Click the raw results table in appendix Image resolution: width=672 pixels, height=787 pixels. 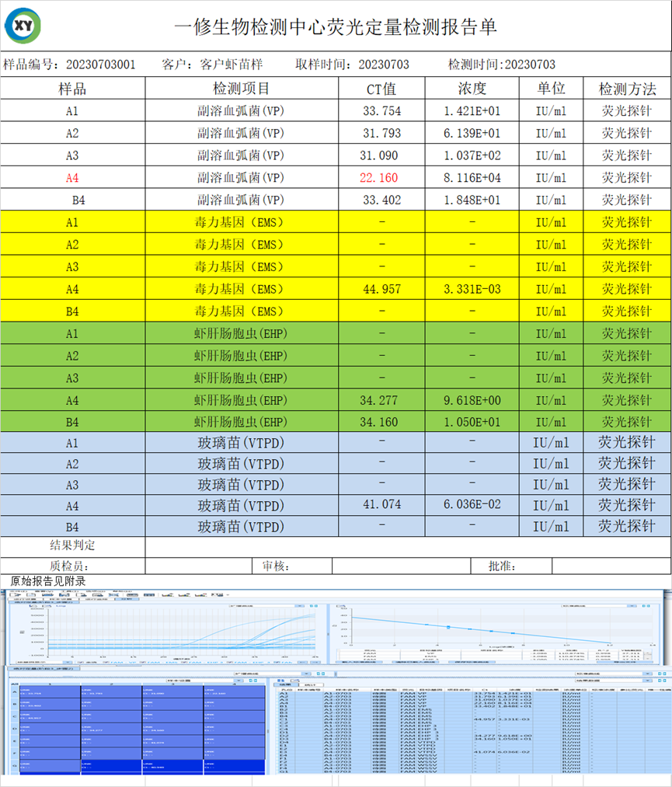[468, 728]
